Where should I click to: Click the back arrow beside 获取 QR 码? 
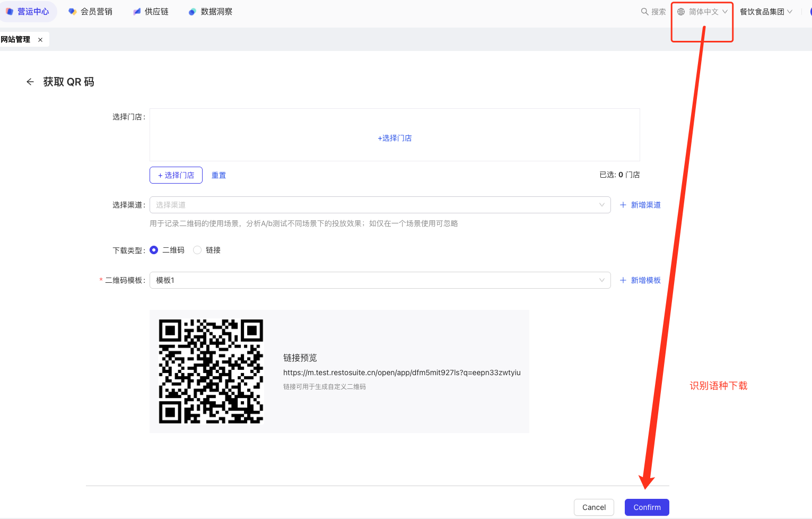(30, 82)
